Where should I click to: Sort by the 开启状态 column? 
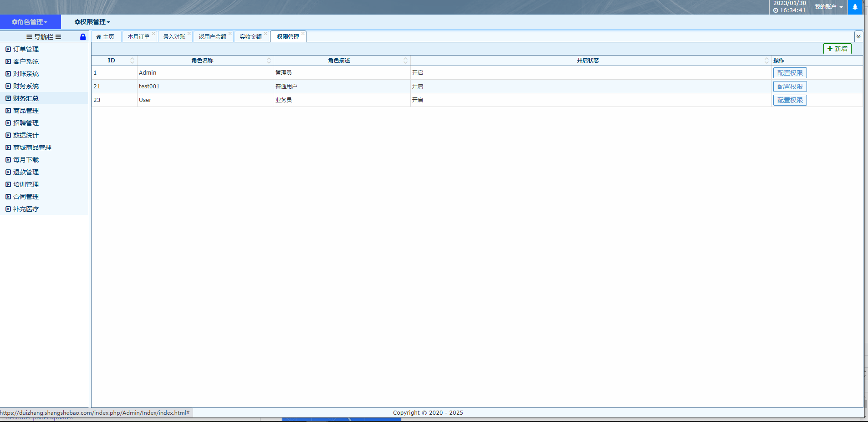[x=766, y=61]
